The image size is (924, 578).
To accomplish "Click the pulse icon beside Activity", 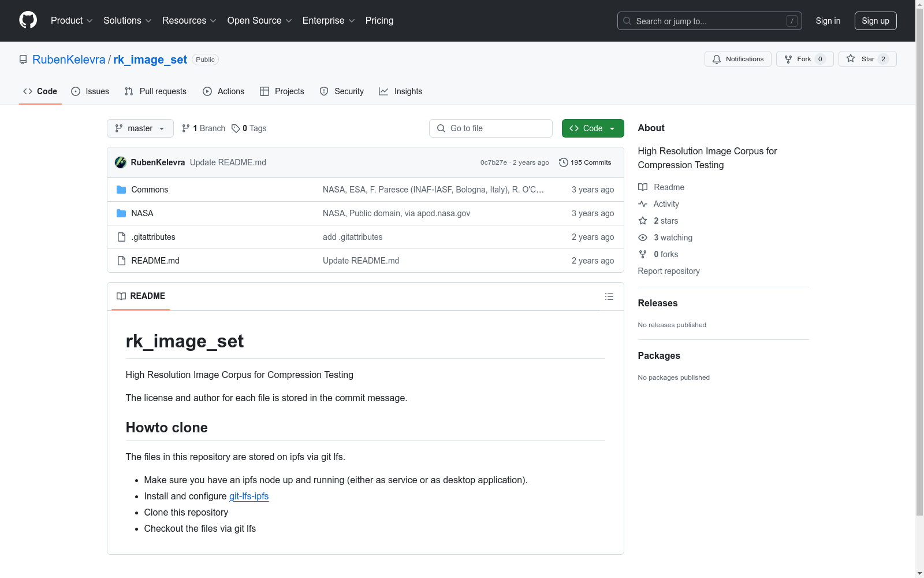I will tap(643, 204).
